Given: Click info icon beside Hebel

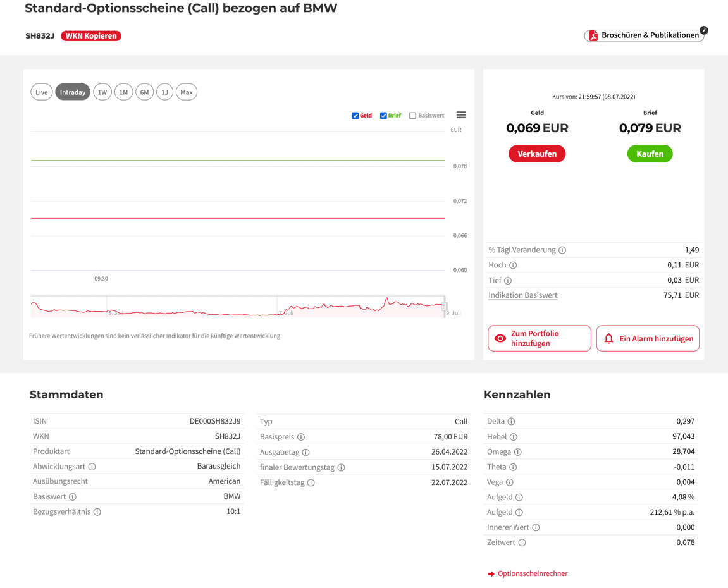Looking at the screenshot, I should [514, 437].
